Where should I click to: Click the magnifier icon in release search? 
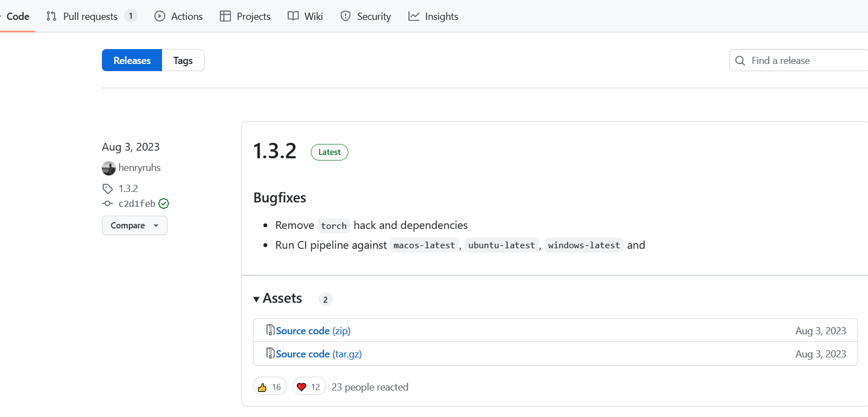point(740,61)
